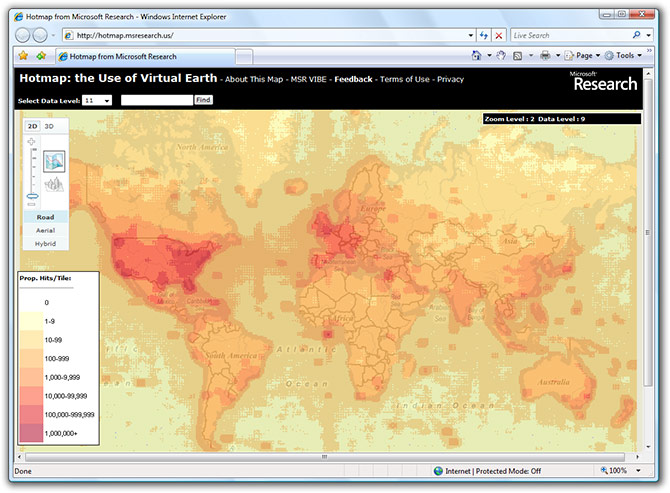Click the map zoom-out minus icon
Image resolution: width=670 pixels, height=493 pixels.
tap(32, 205)
